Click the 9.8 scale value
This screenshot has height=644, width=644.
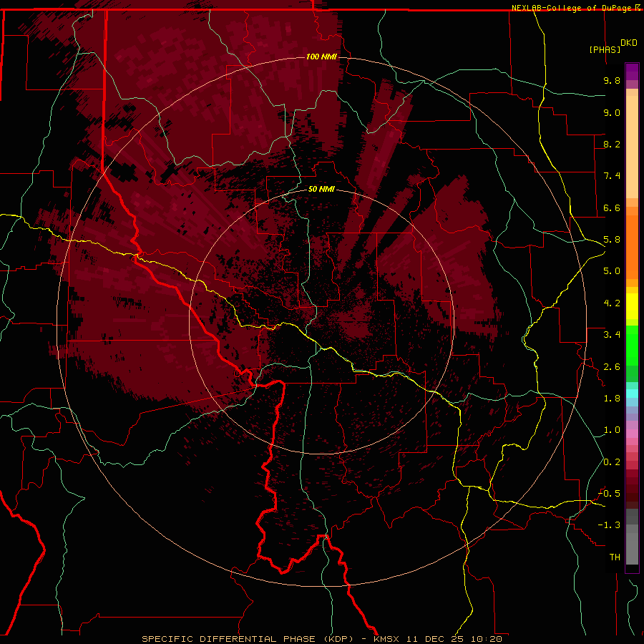(x=612, y=80)
